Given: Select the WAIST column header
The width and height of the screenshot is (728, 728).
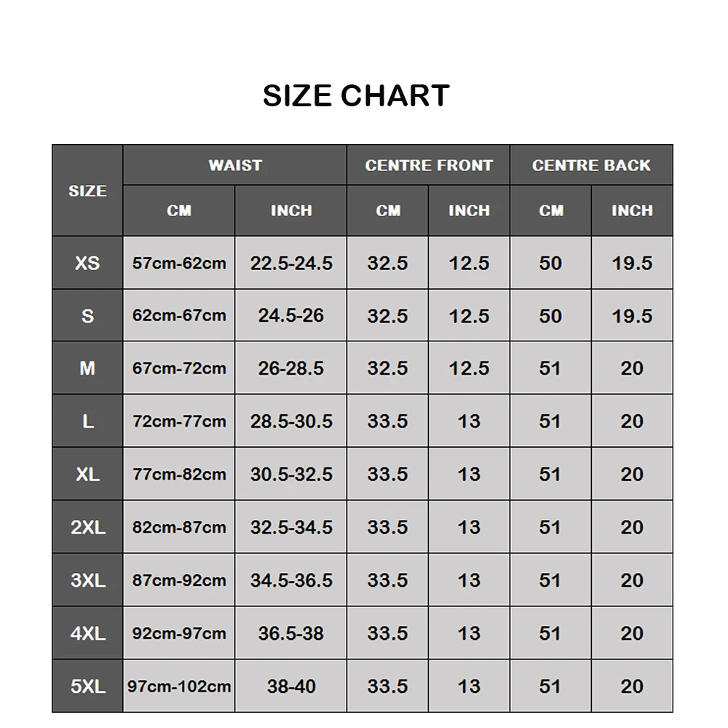Looking at the screenshot, I should (234, 165).
